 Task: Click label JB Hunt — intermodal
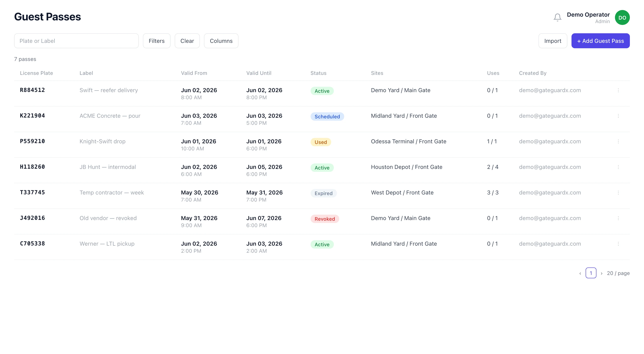click(107, 167)
